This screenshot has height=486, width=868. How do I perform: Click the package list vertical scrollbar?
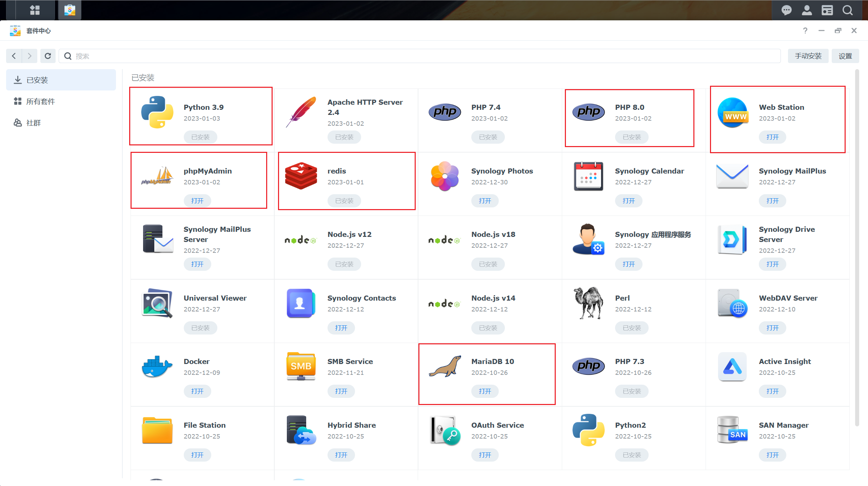point(857,247)
